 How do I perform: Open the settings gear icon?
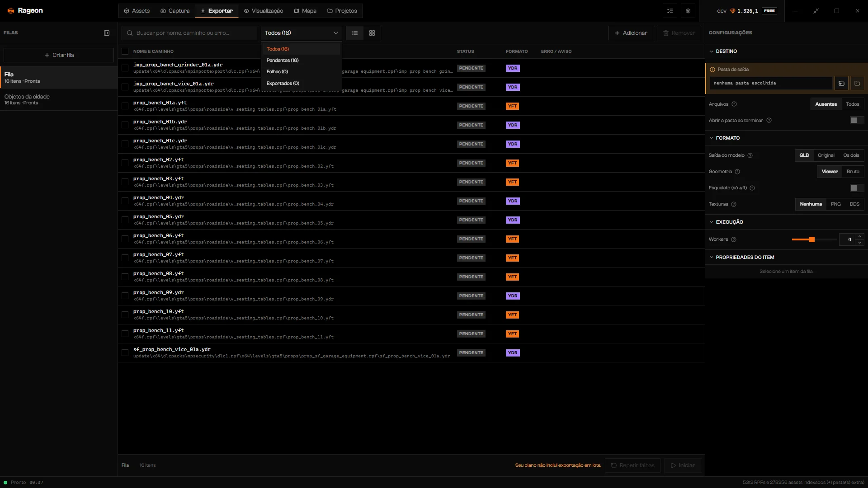pyautogui.click(x=688, y=11)
